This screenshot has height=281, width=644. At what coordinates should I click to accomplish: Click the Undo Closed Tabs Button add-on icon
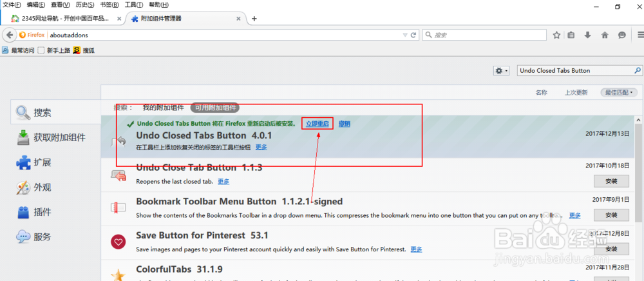[118, 141]
